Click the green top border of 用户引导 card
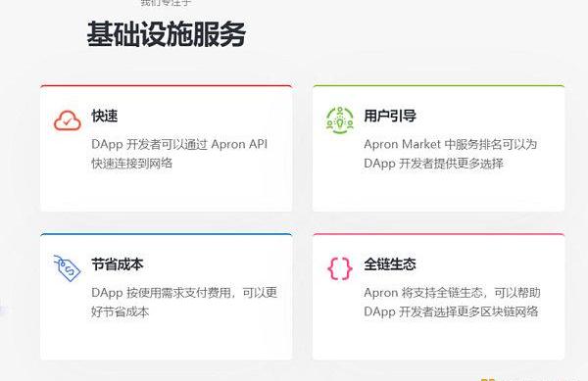The width and height of the screenshot is (588, 381). (438, 86)
